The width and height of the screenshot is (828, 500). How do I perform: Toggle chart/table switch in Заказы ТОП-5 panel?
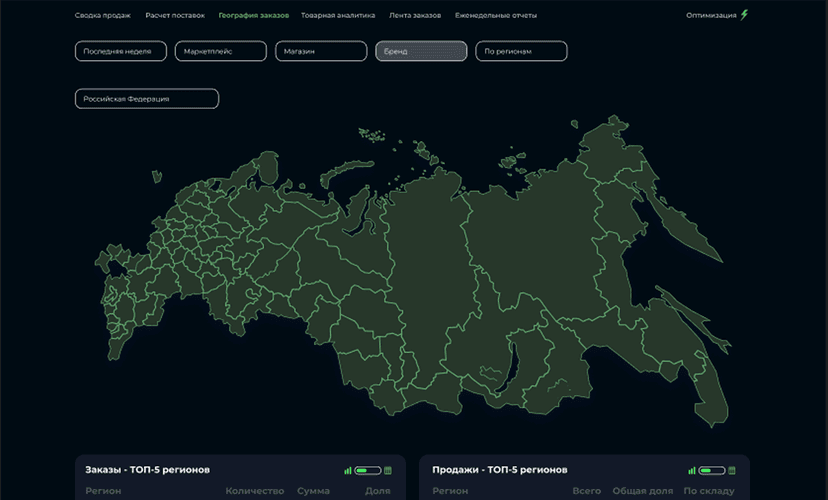368,470
